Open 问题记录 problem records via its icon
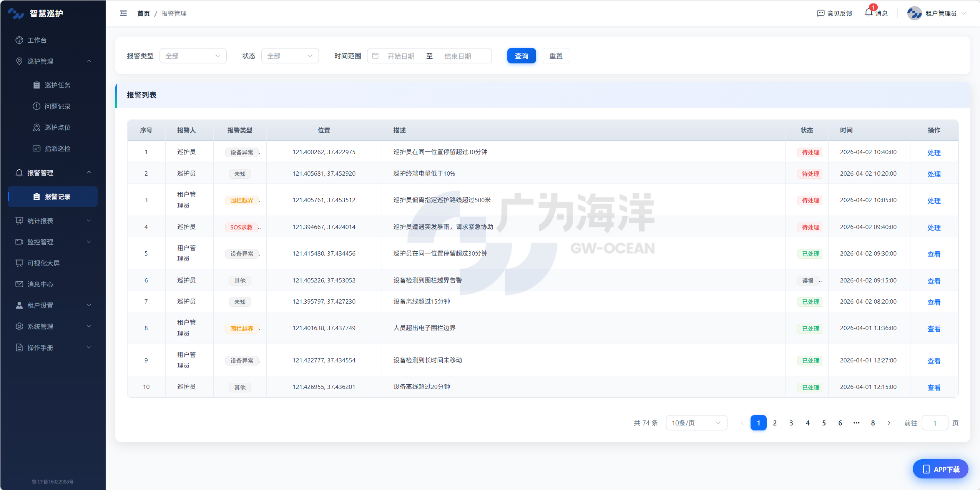This screenshot has height=490, width=980. coord(37,106)
